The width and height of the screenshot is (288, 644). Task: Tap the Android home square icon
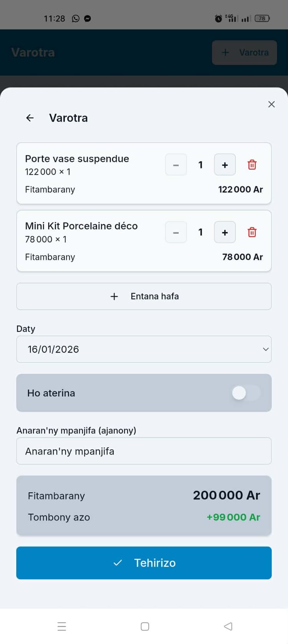point(145,626)
